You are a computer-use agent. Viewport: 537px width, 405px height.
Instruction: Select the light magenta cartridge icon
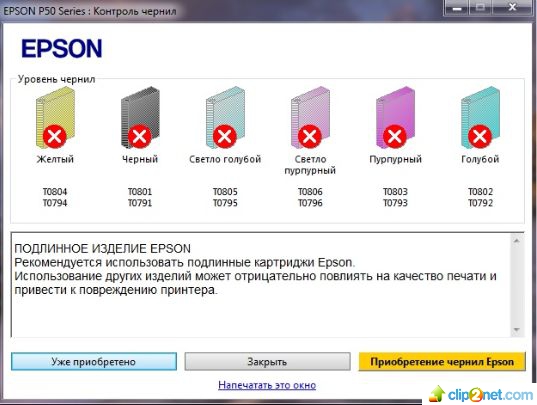(310, 117)
